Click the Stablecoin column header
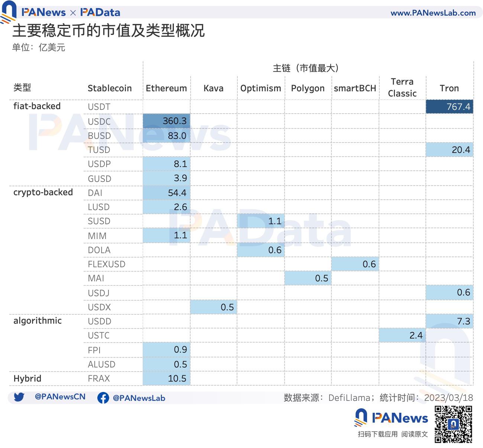 pos(110,88)
